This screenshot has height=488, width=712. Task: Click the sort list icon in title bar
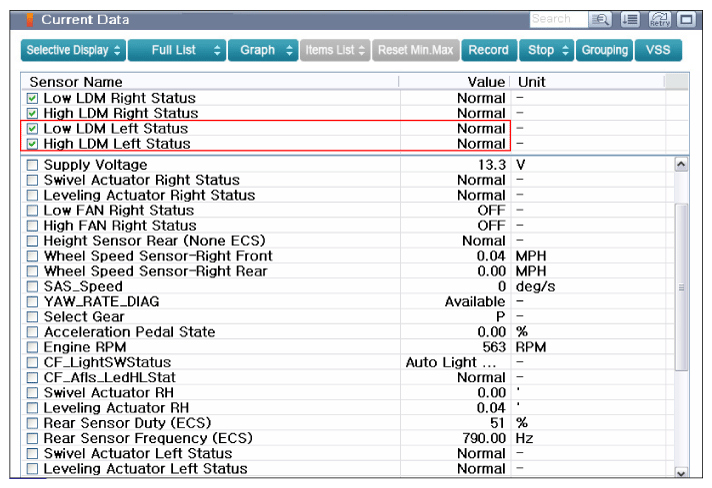(630, 20)
